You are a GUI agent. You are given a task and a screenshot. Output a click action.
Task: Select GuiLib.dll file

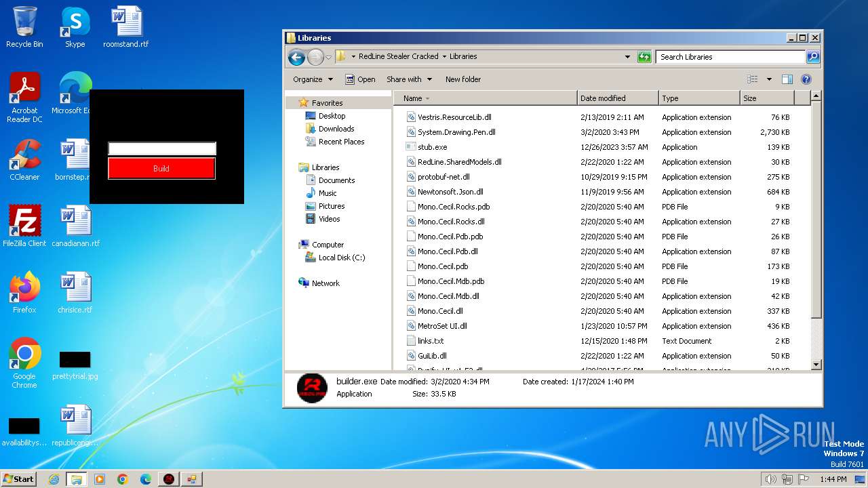tap(432, 356)
